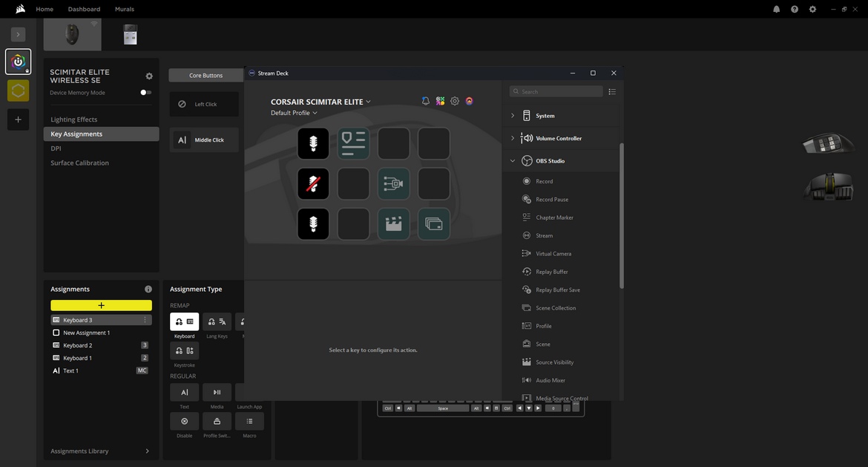Click the bottom-left microphone key on the Stream Deck grid
The height and width of the screenshot is (467, 868).
click(313, 223)
